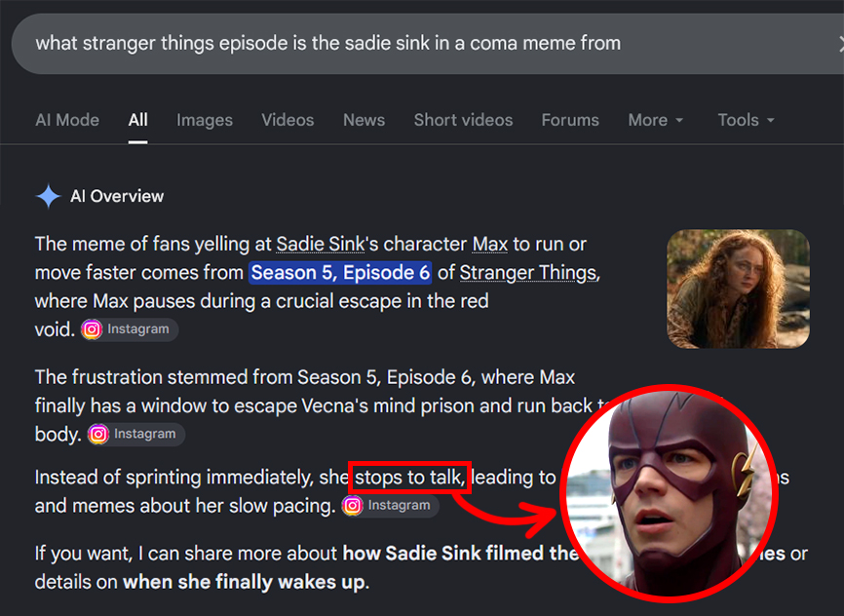The width and height of the screenshot is (844, 616).
Task: Open the Instagram source chip after 'void.'
Action: tap(130, 329)
